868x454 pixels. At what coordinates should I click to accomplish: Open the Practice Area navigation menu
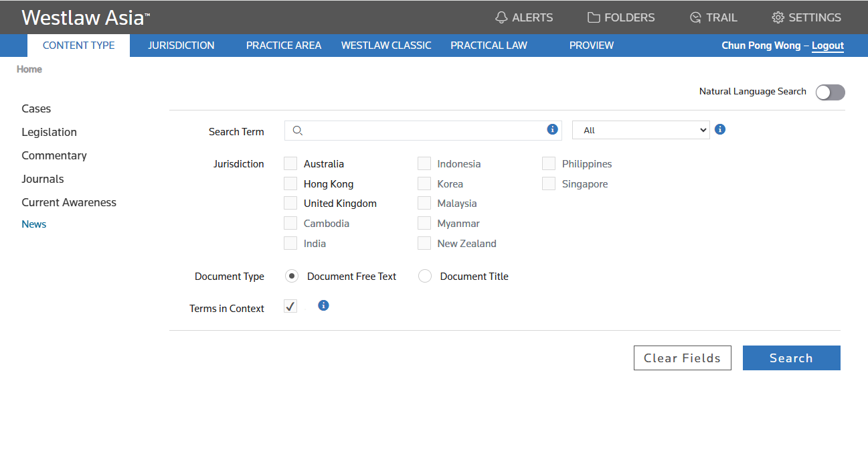(283, 46)
